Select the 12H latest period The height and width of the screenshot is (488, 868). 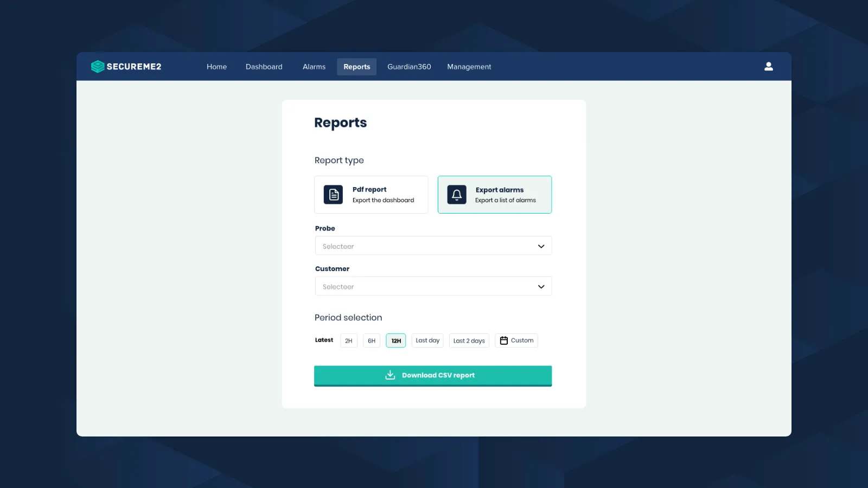tap(396, 341)
